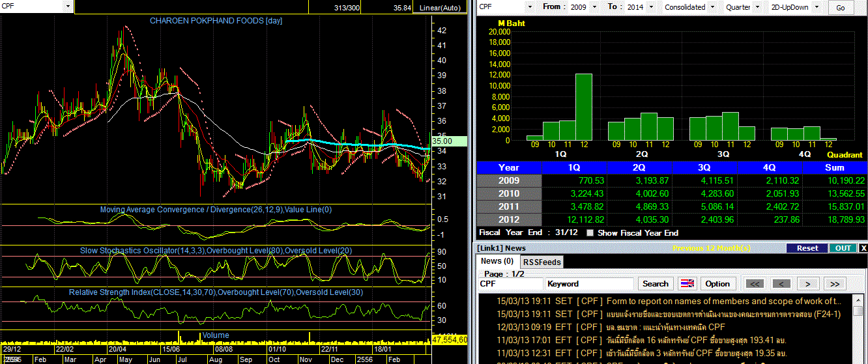Close the News panel with the X
The height and width of the screenshot is (364, 868).
[x=863, y=248]
